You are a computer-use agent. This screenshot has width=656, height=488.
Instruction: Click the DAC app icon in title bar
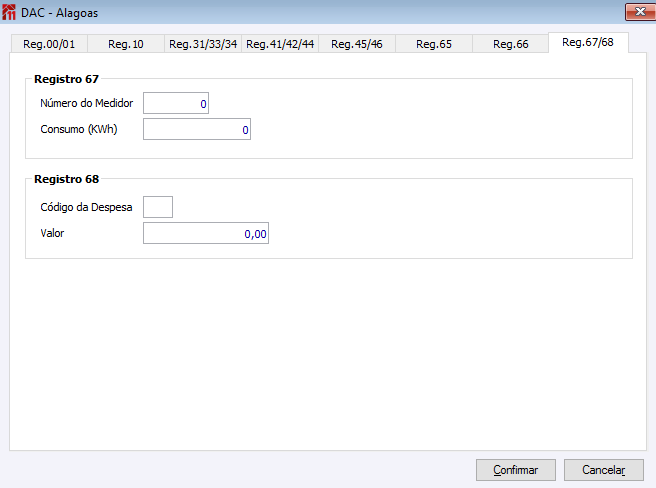10,12
